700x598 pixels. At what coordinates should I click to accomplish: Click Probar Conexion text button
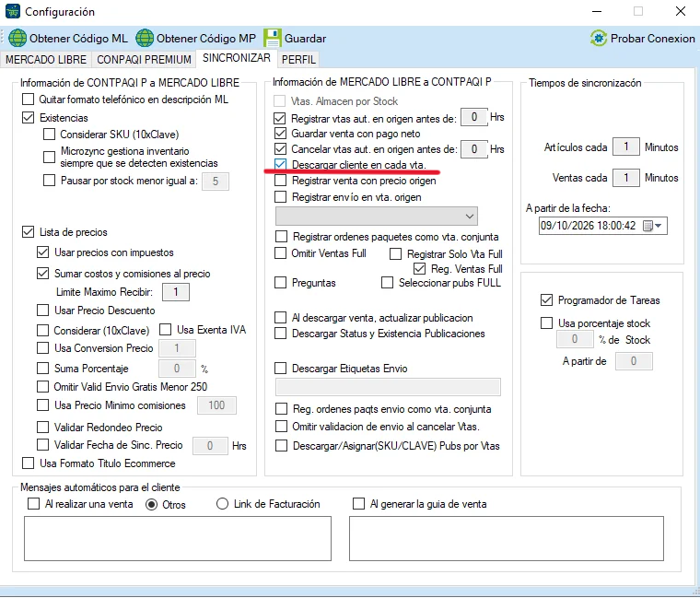point(653,39)
